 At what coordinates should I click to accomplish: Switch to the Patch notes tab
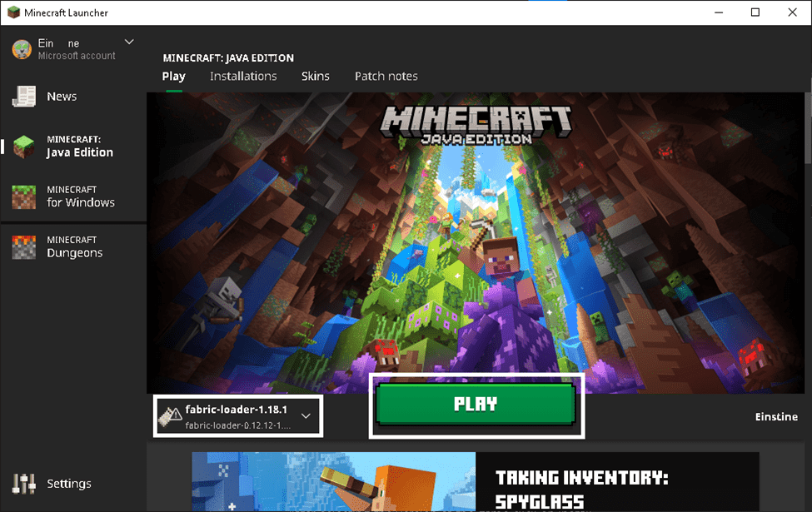[x=386, y=77]
